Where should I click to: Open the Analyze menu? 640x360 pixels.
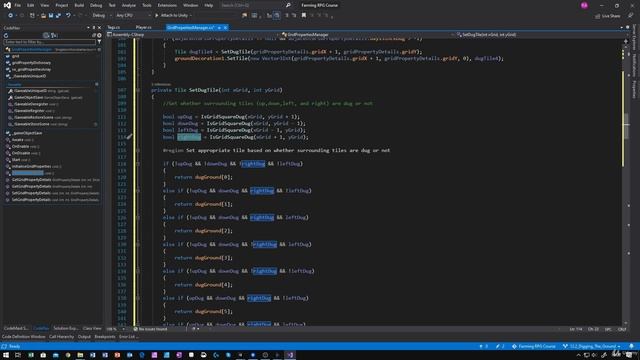[x=129, y=5]
